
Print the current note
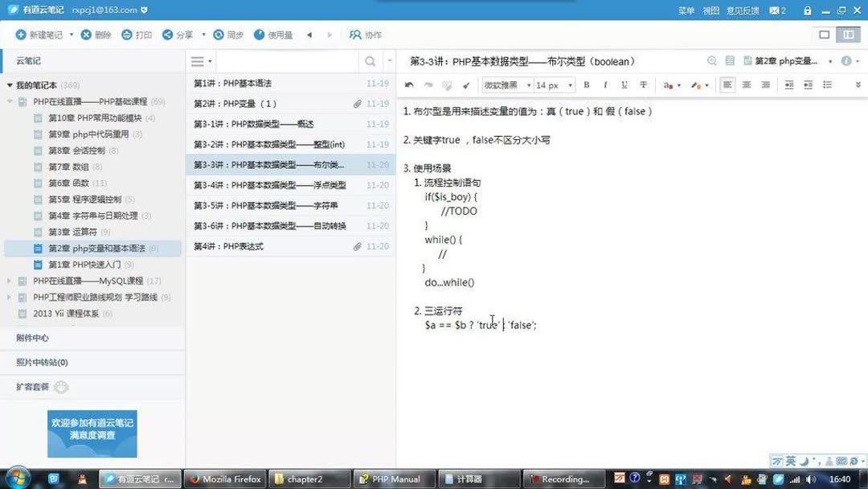click(x=135, y=35)
